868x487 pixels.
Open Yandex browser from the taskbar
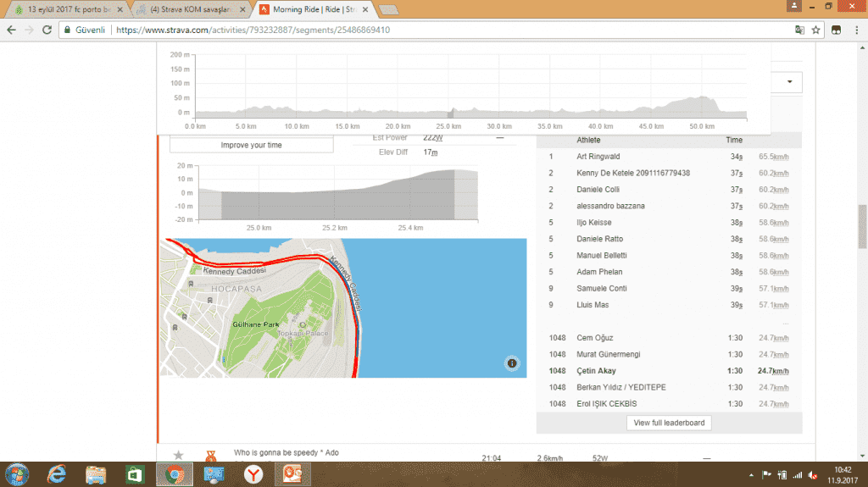coord(253,474)
